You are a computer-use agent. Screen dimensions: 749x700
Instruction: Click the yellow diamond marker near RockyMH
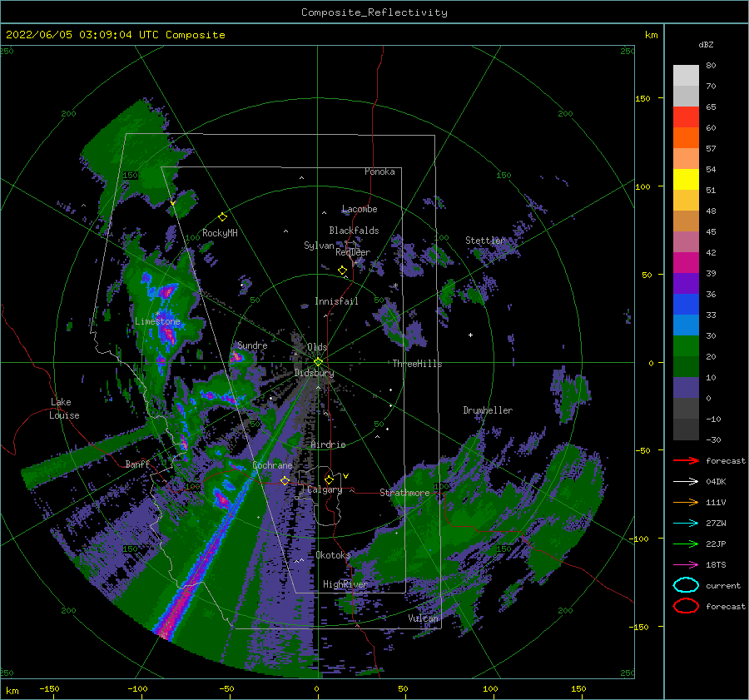click(222, 217)
